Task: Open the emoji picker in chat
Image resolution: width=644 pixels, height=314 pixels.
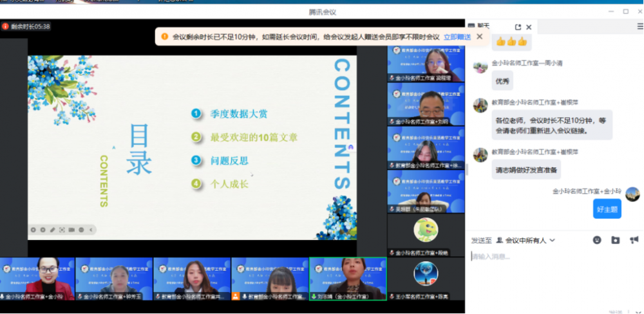Action: tap(597, 240)
